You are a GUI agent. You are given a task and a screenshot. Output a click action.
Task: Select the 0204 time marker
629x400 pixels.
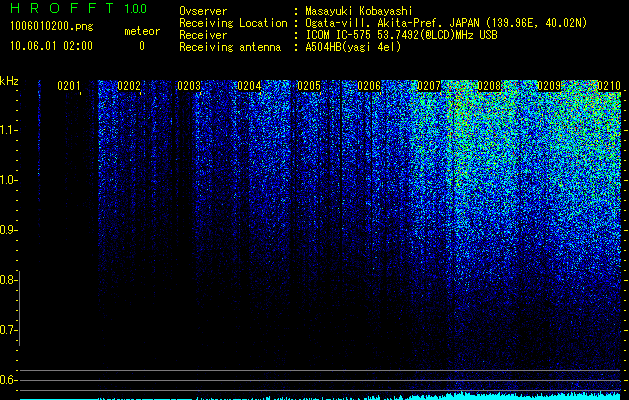pos(249,86)
